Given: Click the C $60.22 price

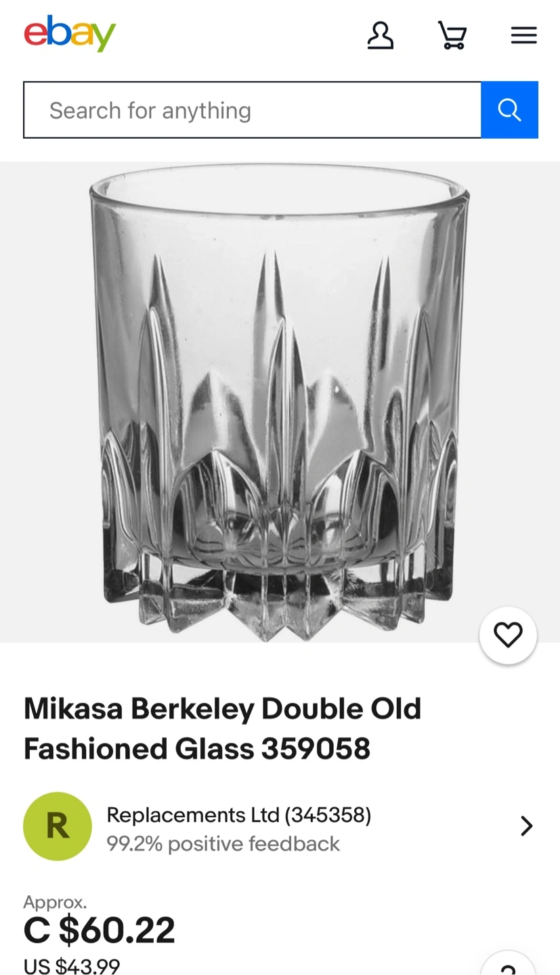Looking at the screenshot, I should [x=100, y=930].
